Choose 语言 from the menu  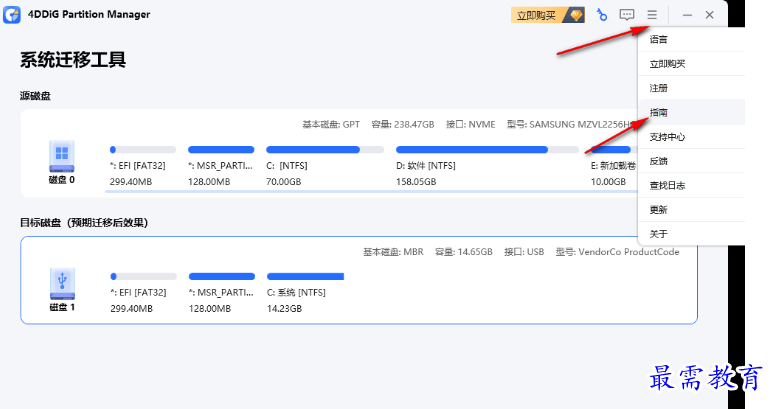tap(660, 40)
